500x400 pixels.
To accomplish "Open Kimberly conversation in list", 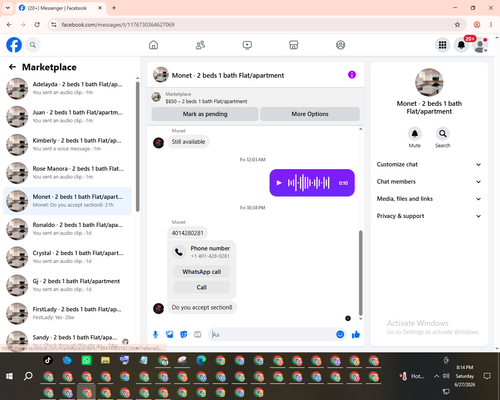I will click(68, 145).
